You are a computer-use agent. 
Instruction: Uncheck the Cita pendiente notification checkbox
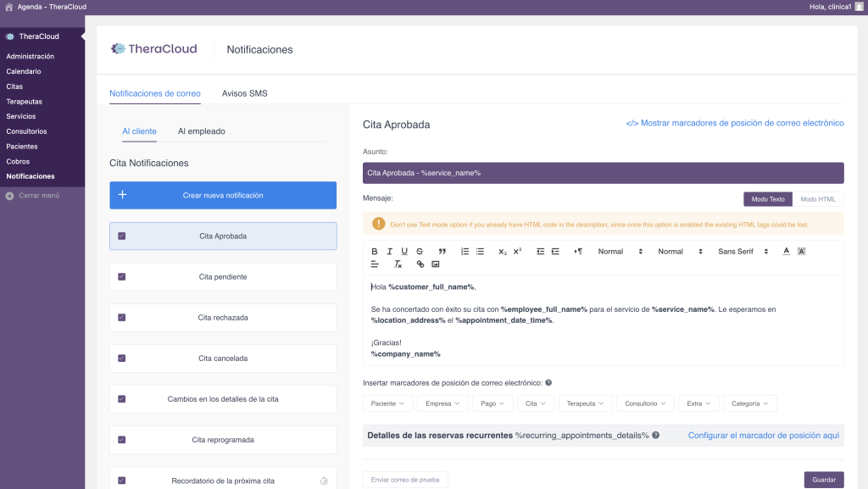(x=122, y=276)
